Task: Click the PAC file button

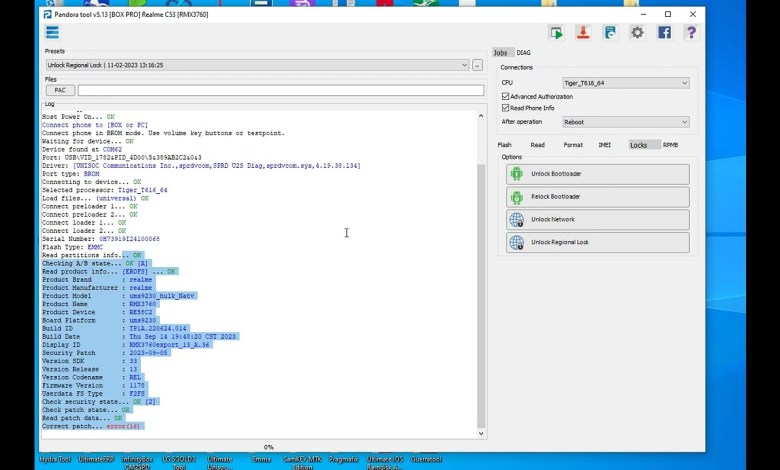Action: pos(60,90)
